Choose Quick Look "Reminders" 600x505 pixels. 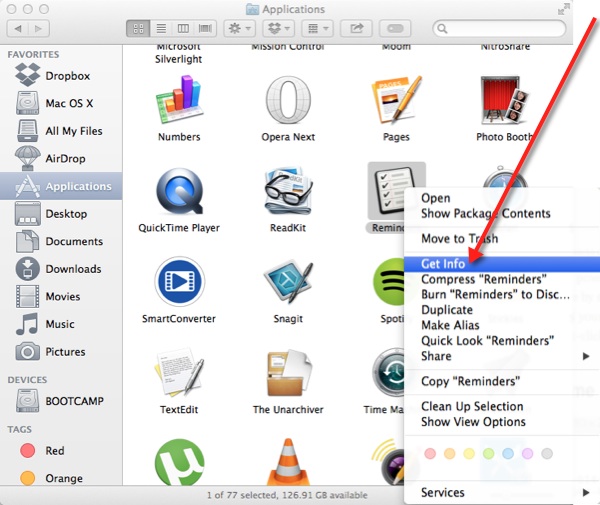point(502,340)
